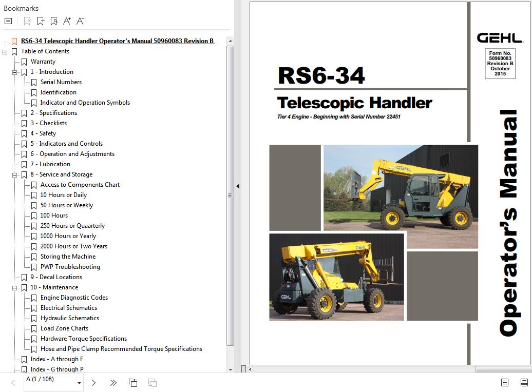
Task: Collapse the 8 - Service and Storage node
Action: pyautogui.click(x=14, y=175)
